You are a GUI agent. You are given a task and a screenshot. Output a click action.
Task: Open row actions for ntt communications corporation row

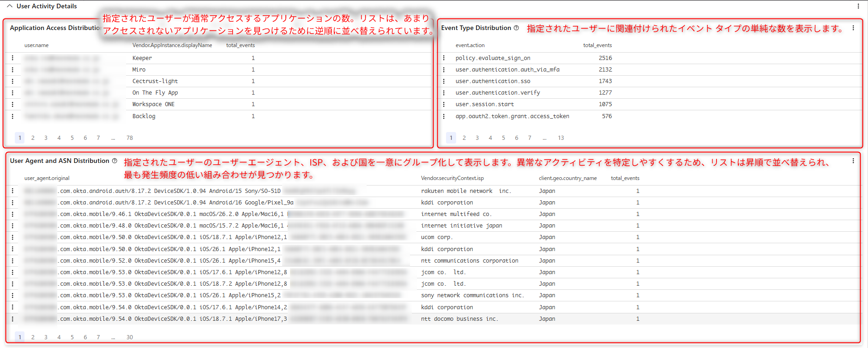(x=12, y=261)
